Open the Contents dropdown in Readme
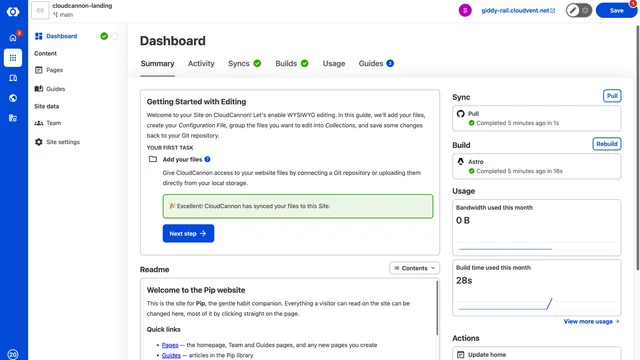 coord(414,268)
